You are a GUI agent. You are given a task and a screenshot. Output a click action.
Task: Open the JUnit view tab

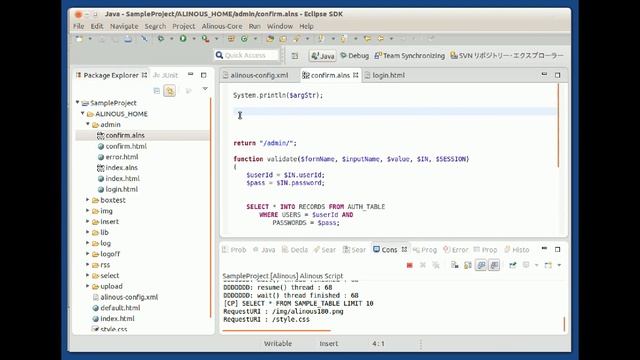166,75
